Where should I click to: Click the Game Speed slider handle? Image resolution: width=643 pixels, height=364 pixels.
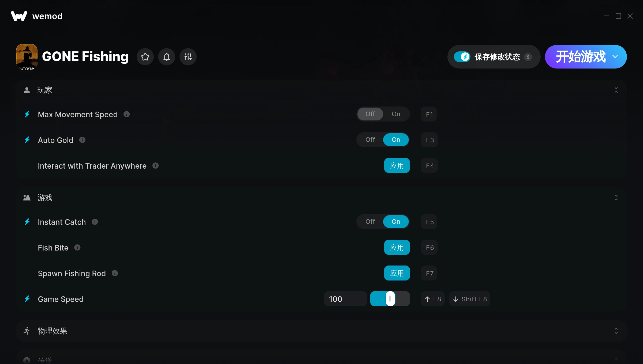[x=390, y=299]
